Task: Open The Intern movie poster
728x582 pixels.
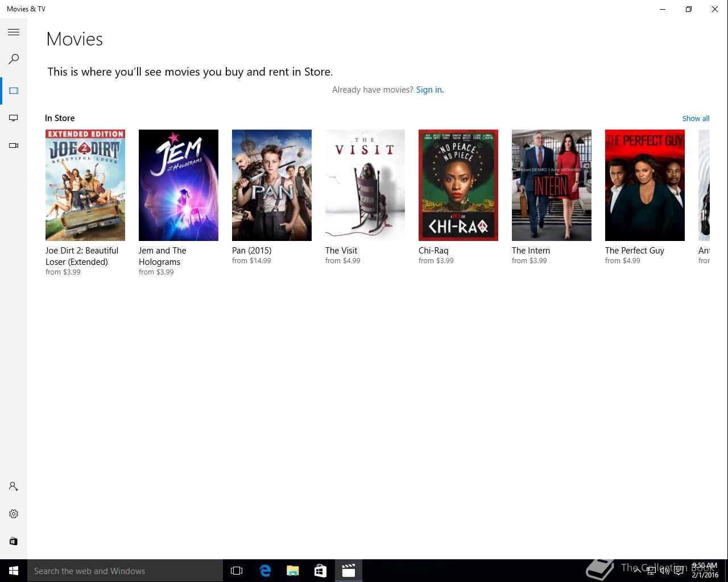Action: 552,185
